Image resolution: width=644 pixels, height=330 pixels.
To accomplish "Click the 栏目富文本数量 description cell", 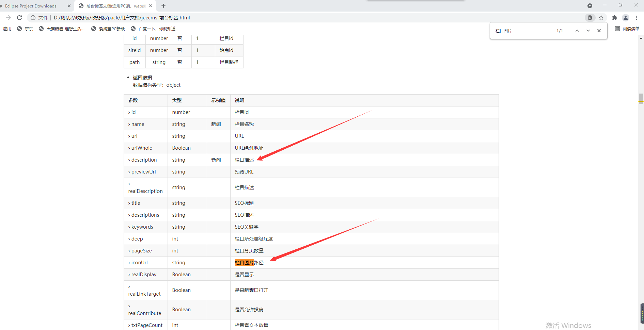I will tap(364, 325).
